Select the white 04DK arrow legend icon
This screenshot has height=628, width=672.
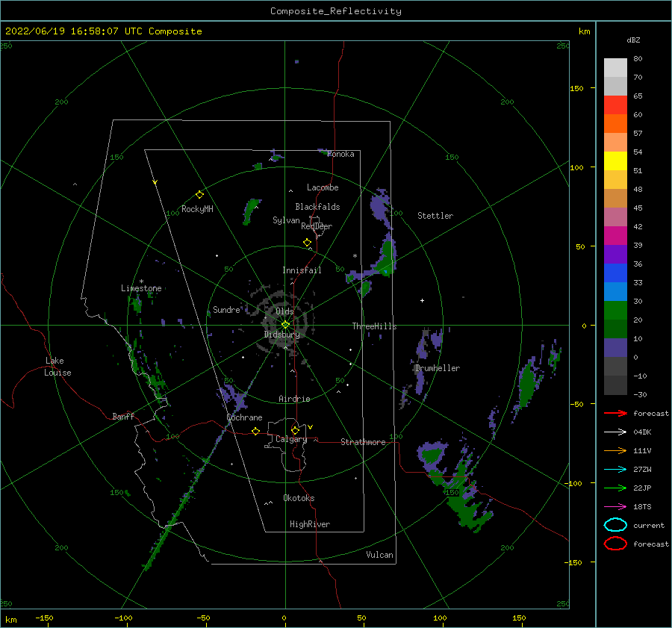tap(615, 432)
